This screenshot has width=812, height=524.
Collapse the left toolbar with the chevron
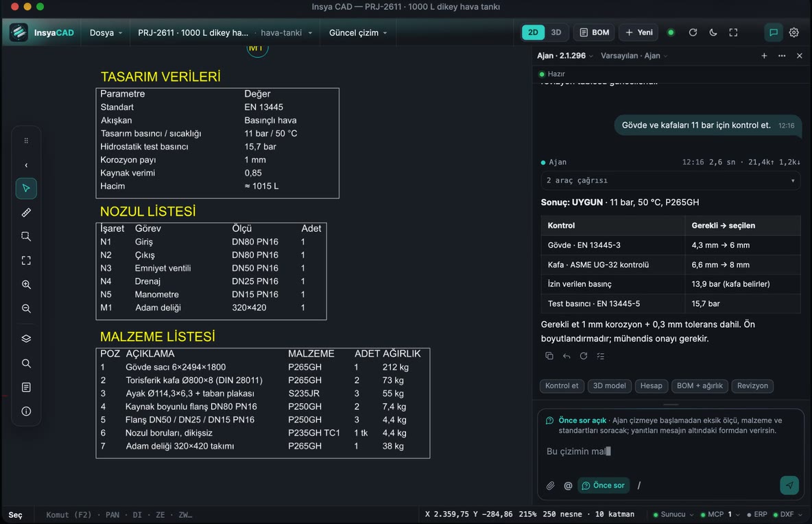[26, 165]
